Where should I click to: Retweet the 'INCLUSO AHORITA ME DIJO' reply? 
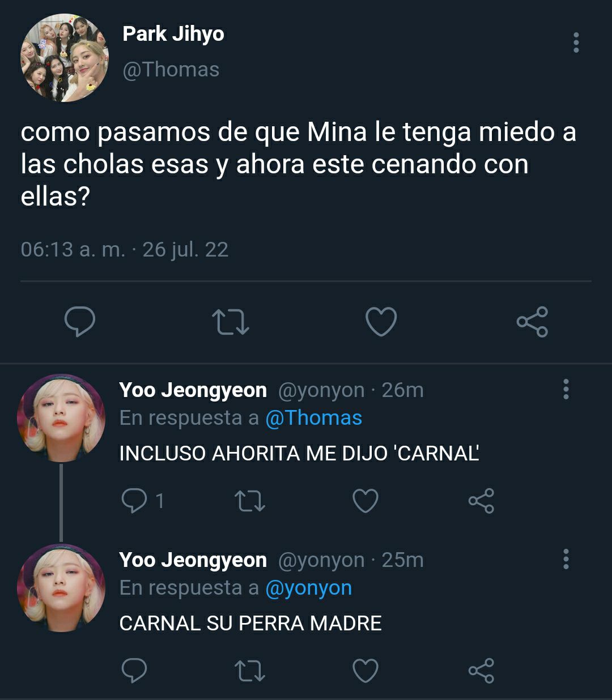(250, 501)
